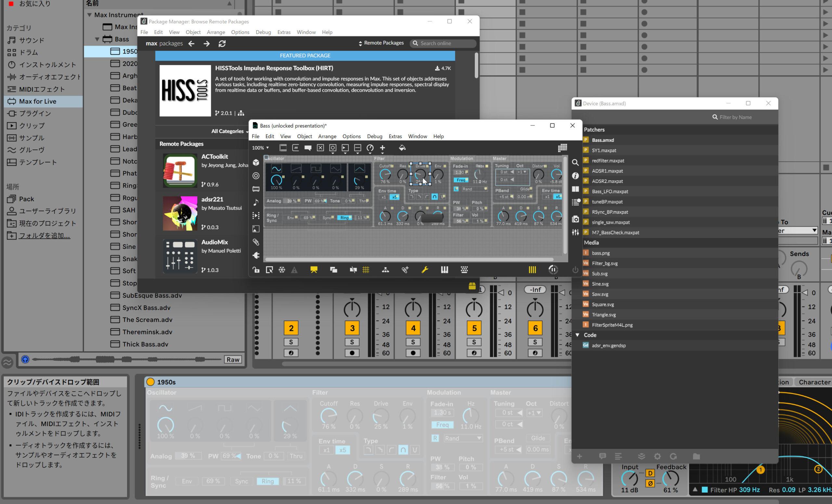Arm track 3 for recording
Screen dimensions: 832x504
tap(352, 353)
